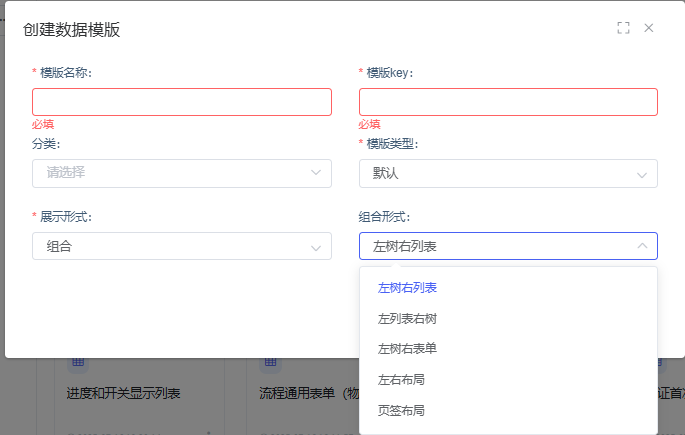The height and width of the screenshot is (435, 685).
Task: Click the chevron arrow in 展示形式 field
Action: [x=315, y=246]
